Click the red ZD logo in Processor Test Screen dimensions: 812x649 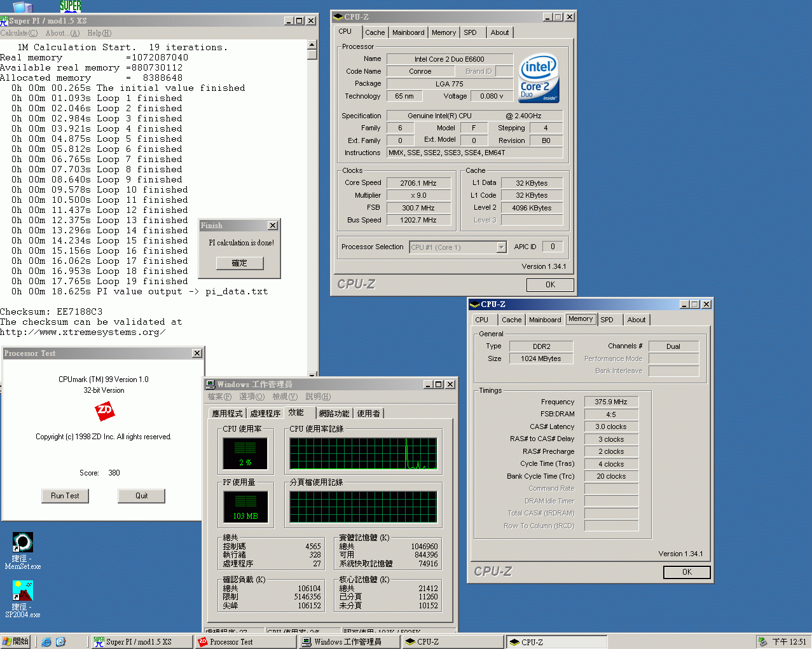(104, 412)
